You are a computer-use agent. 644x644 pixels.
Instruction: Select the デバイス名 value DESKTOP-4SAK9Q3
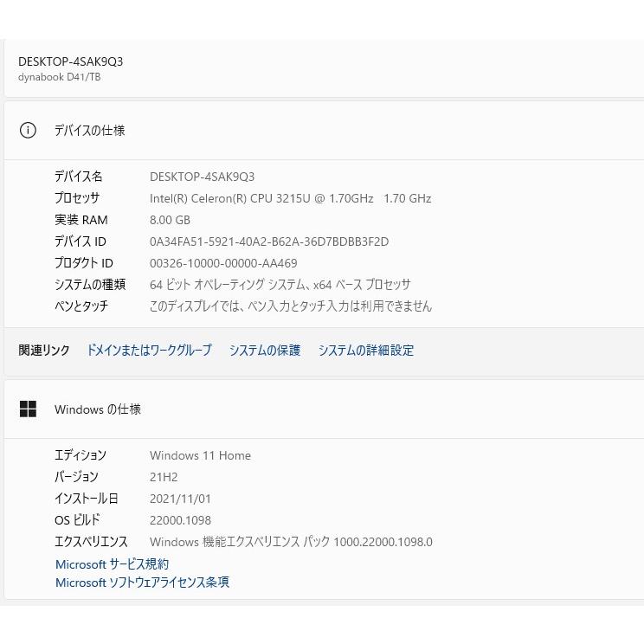click(x=202, y=177)
